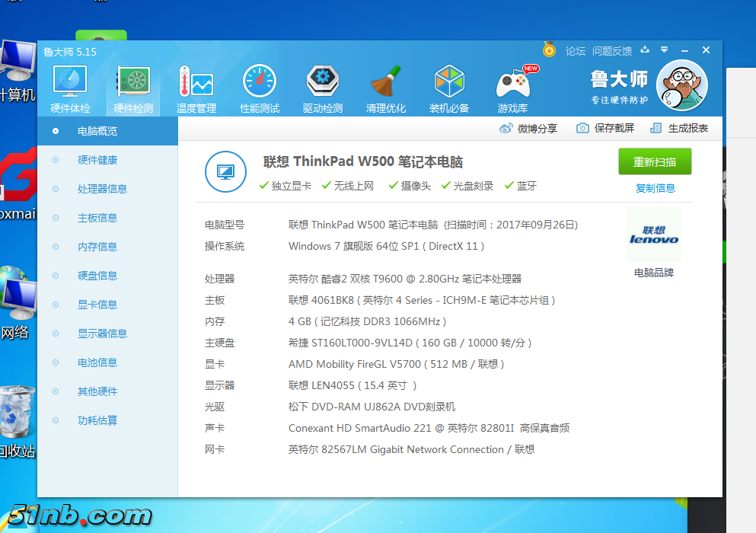
Task: Click the 复制信息 copy info link
Action: [x=655, y=188]
